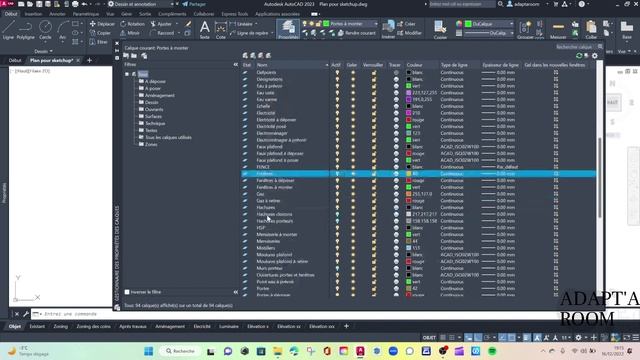Activate the Rotation command
Image resolution: width=640 pixels, height=360 pixels.
[x=132, y=24]
